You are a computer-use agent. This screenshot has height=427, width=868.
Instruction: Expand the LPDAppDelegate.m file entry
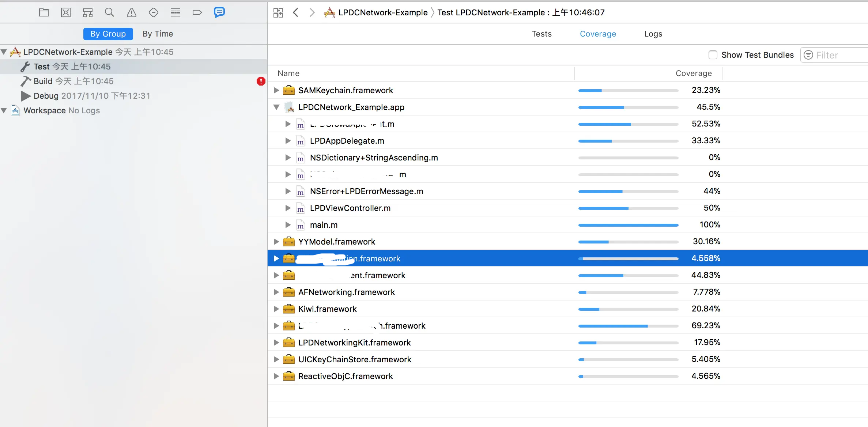[x=288, y=141]
